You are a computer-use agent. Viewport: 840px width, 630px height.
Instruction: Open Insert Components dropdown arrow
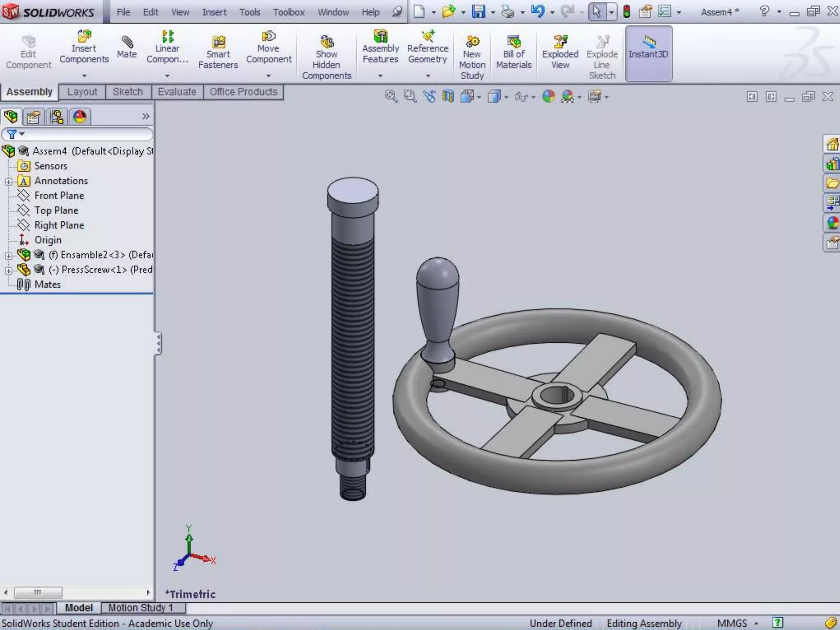[x=84, y=76]
